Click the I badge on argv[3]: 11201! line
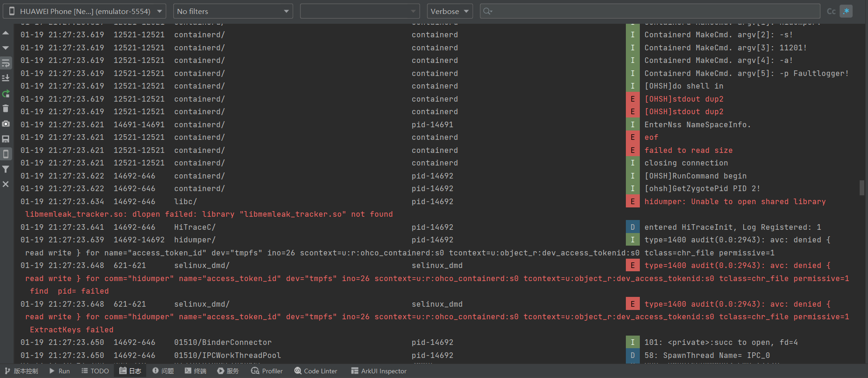Viewport: 868px width, 378px height. coord(632,48)
